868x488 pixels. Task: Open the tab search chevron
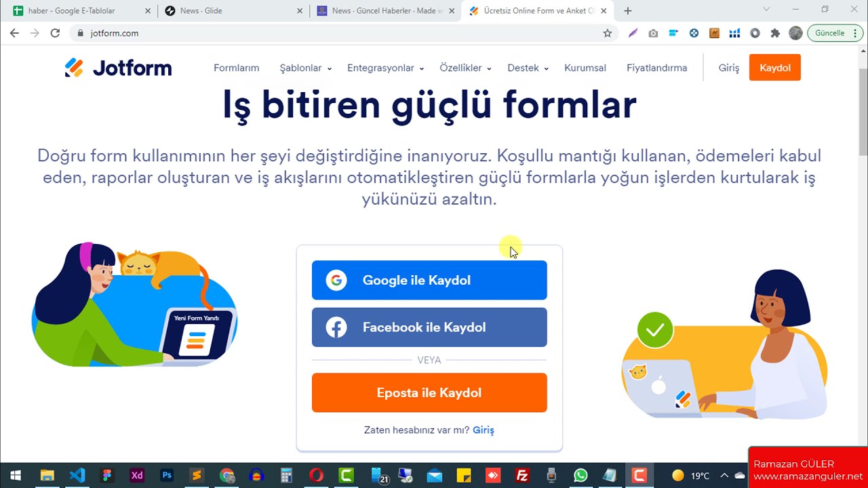(766, 9)
